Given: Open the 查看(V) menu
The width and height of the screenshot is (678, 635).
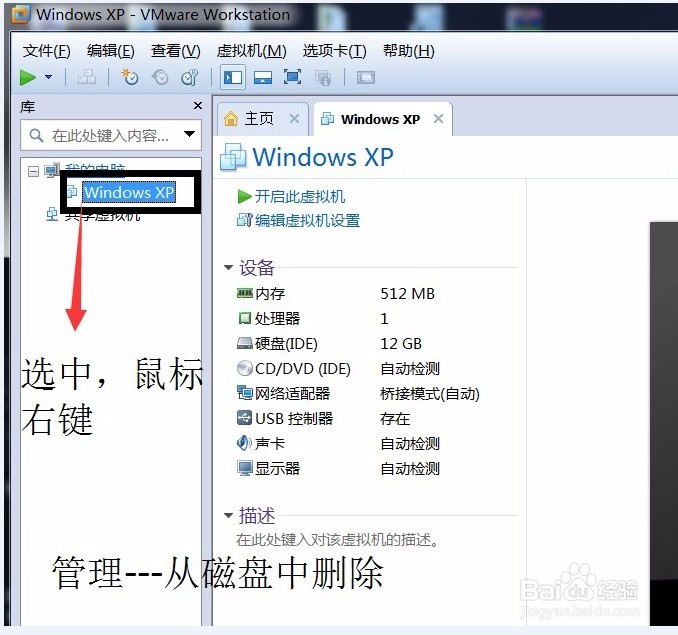Looking at the screenshot, I should point(176,51).
